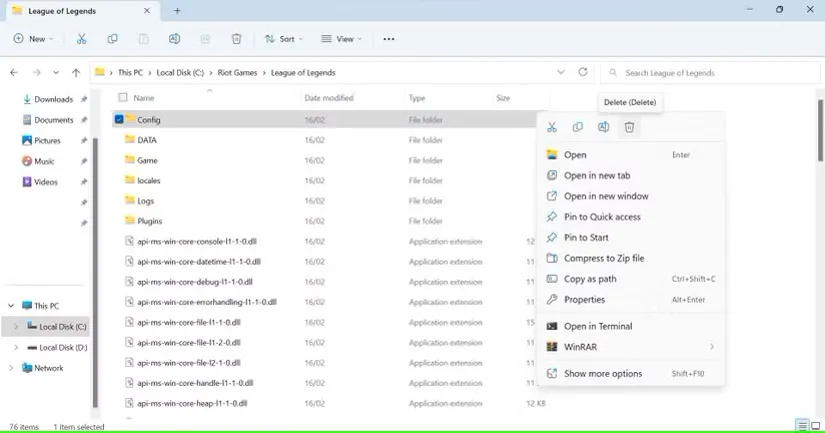Click the Cut scissors icon in the context menu

[x=551, y=127]
